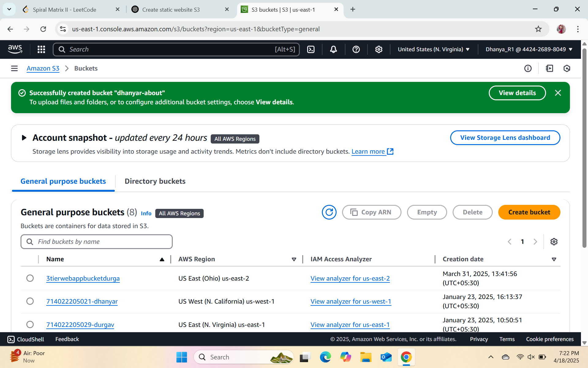The image size is (588, 368).
Task: Click the Delete button
Action: 473,212
